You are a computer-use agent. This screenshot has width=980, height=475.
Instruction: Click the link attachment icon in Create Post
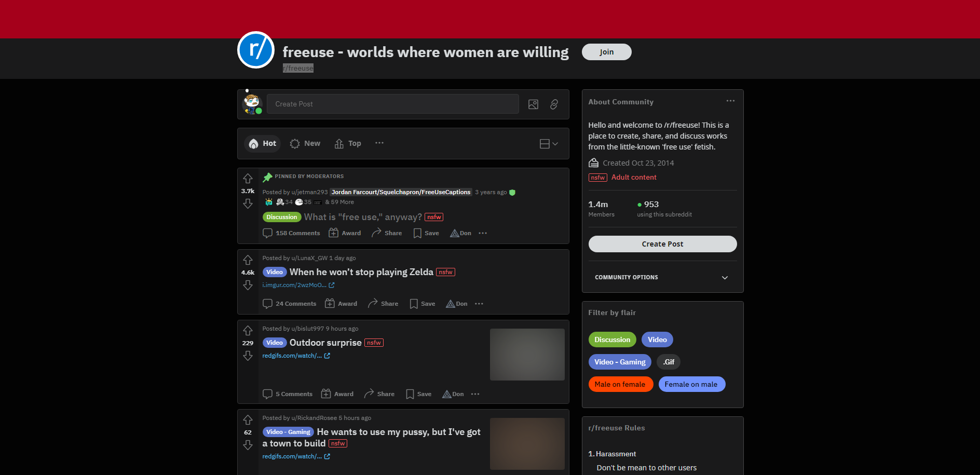click(554, 104)
